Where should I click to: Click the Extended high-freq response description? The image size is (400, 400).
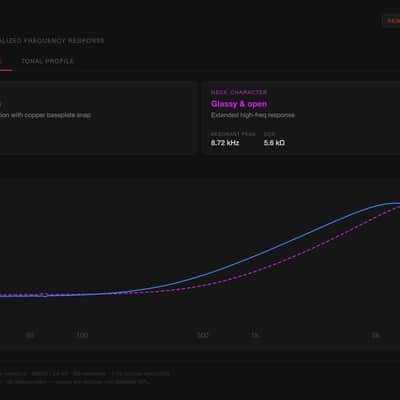[x=253, y=115]
